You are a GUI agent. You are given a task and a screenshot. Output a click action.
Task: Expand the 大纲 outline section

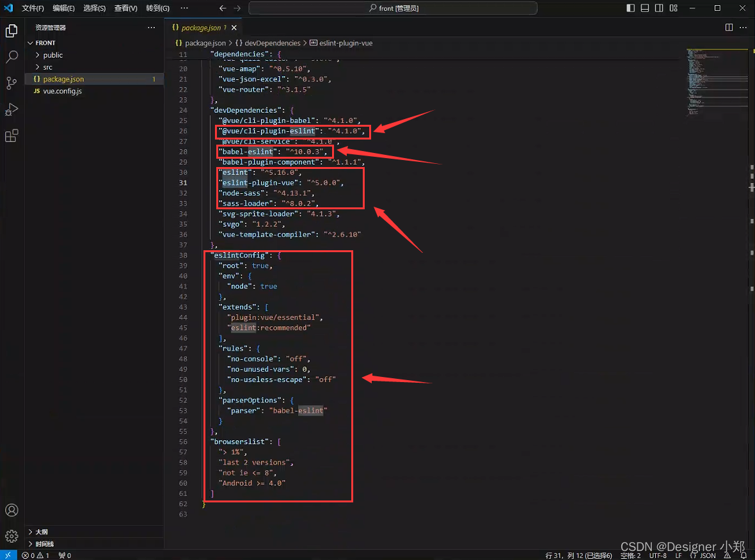(x=95, y=532)
